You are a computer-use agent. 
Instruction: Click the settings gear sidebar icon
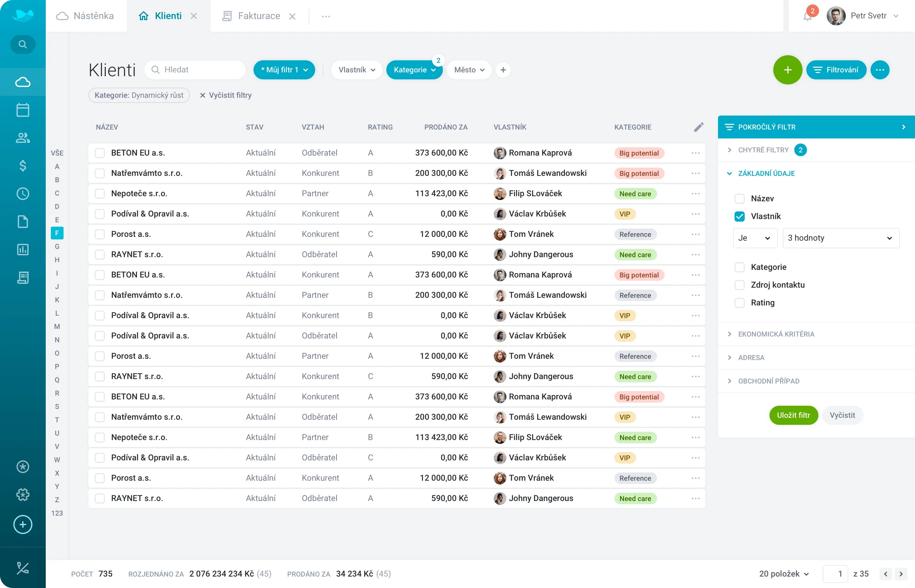(x=23, y=494)
